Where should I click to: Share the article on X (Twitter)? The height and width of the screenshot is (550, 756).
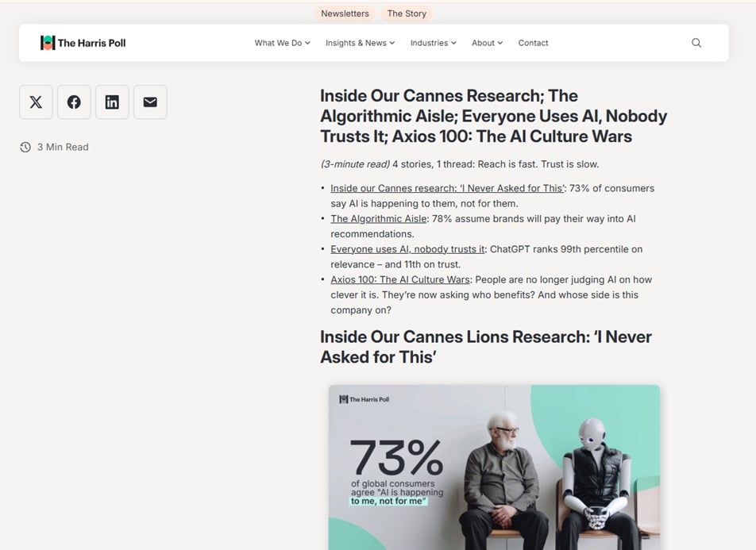point(36,102)
